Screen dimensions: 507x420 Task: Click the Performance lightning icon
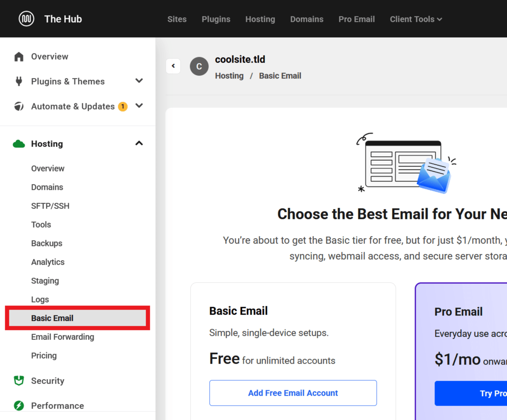(19, 405)
